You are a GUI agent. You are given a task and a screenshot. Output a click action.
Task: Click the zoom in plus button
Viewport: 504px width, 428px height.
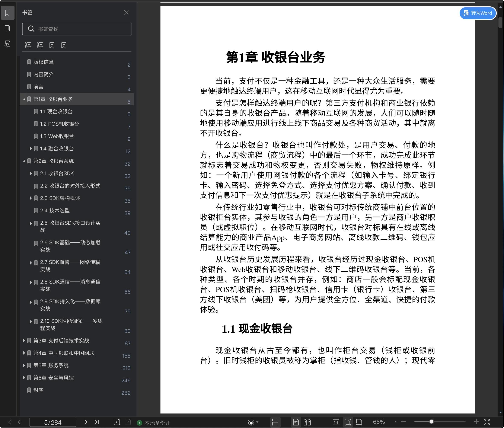476,422
